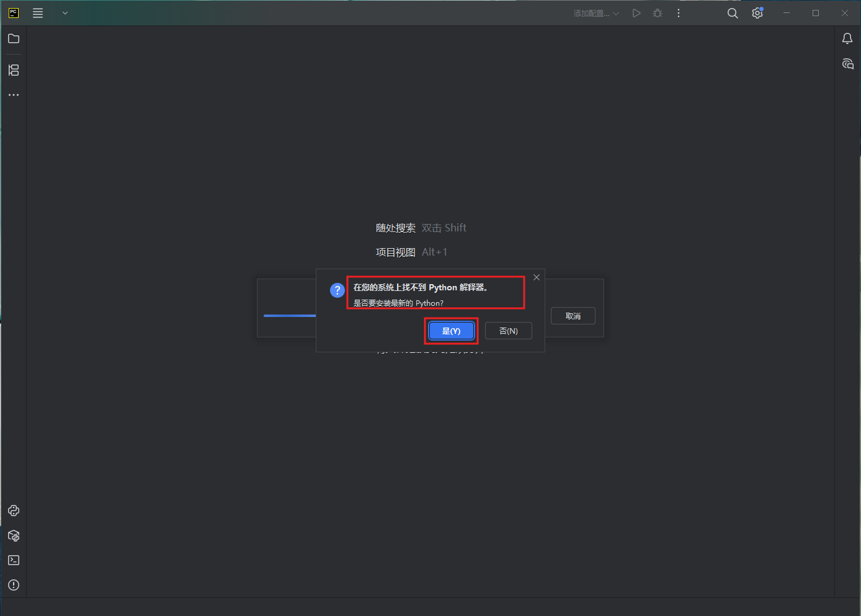Open the Python Console tool window

[x=14, y=511]
